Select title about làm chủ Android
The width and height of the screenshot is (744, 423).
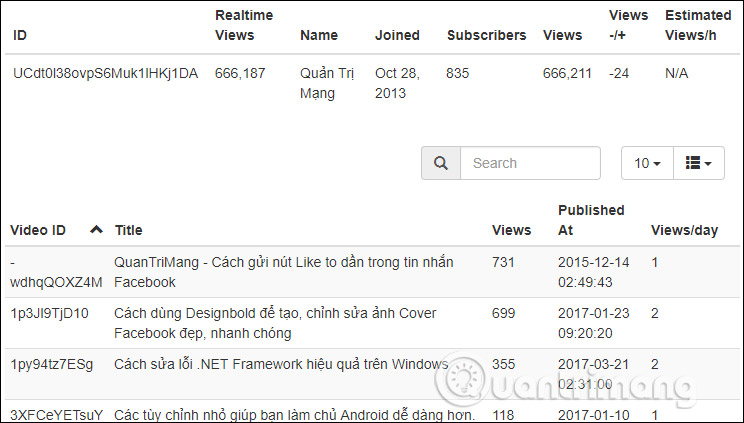pyautogui.click(x=295, y=415)
